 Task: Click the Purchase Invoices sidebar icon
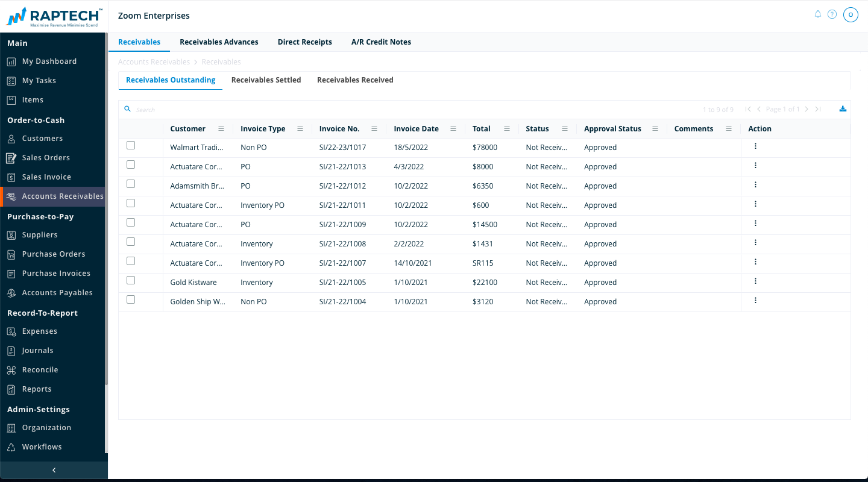[11, 274]
